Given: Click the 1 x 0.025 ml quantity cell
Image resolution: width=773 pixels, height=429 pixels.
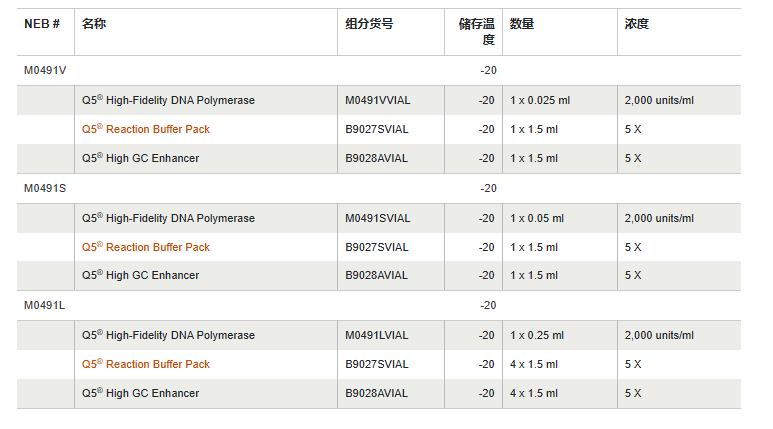Looking at the screenshot, I should coord(540,101).
